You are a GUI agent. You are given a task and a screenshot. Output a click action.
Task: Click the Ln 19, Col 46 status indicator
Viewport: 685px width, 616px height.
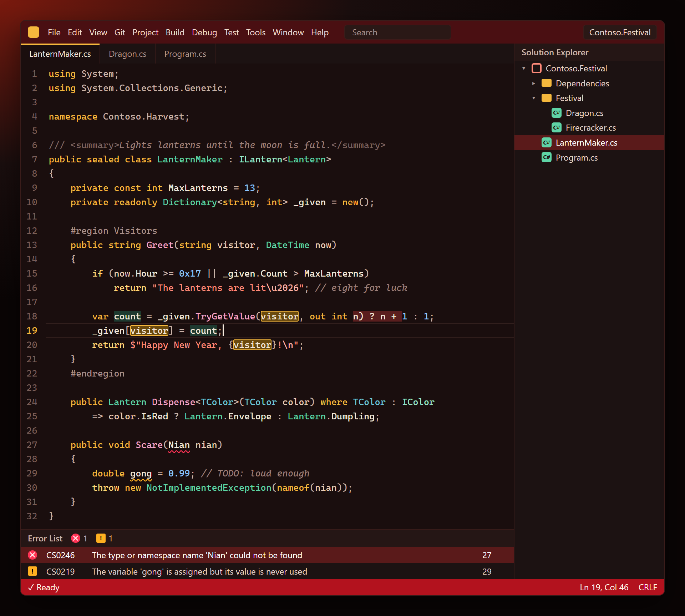pyautogui.click(x=604, y=587)
